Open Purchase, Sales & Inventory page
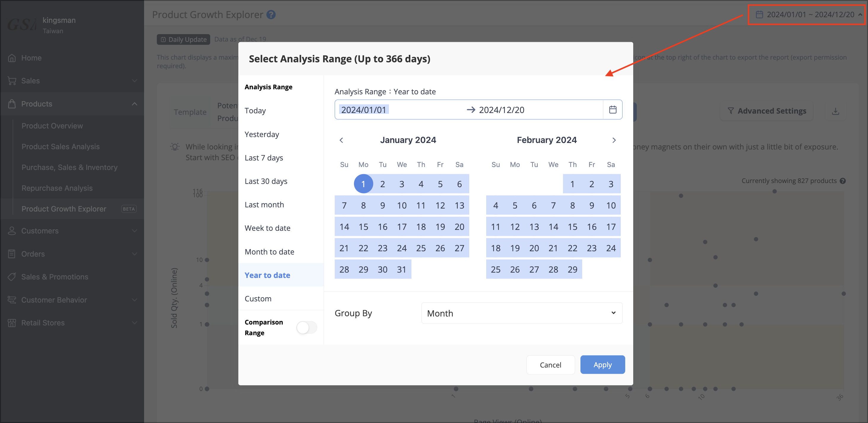This screenshot has height=423, width=868. click(x=69, y=167)
